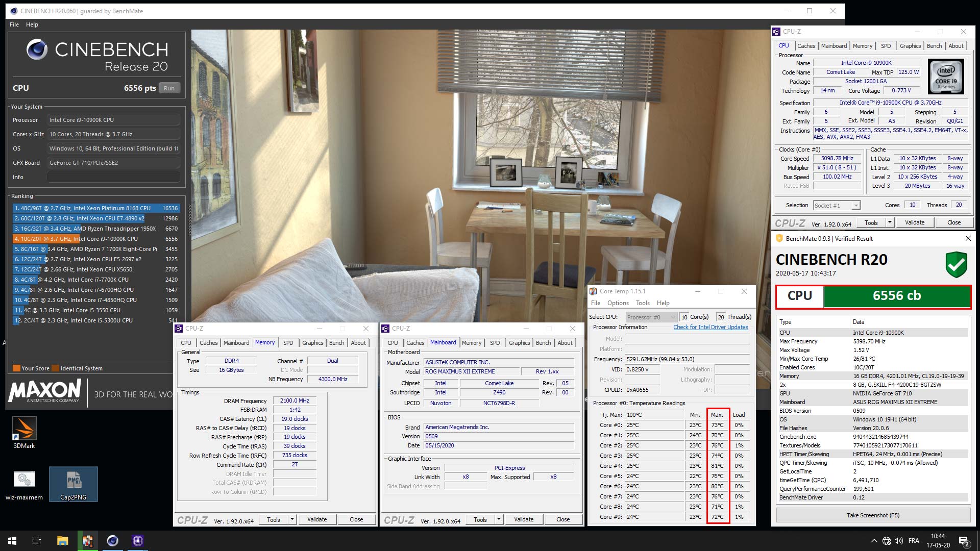
Task: Click the Cinebench icon in taskbar
Action: coord(112,541)
